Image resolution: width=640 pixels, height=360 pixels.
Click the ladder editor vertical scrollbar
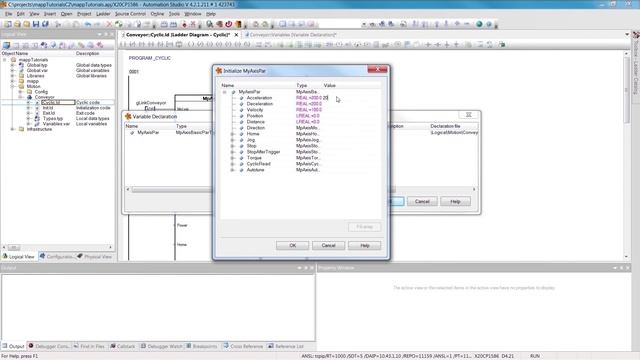[x=627, y=155]
